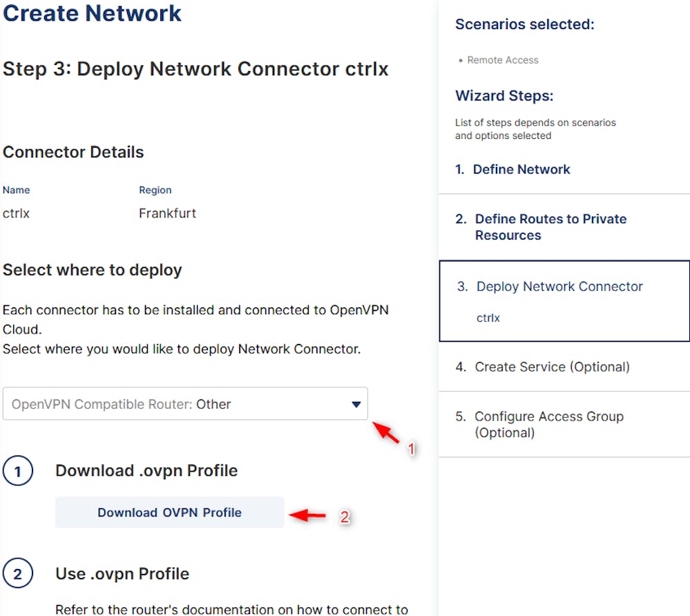The image size is (690, 616).
Task: Click the red annotation arrow numbered 2
Action: point(307,515)
